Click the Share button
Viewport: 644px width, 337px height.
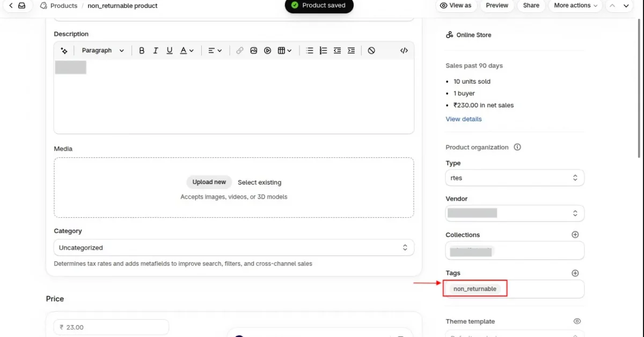coord(531,5)
